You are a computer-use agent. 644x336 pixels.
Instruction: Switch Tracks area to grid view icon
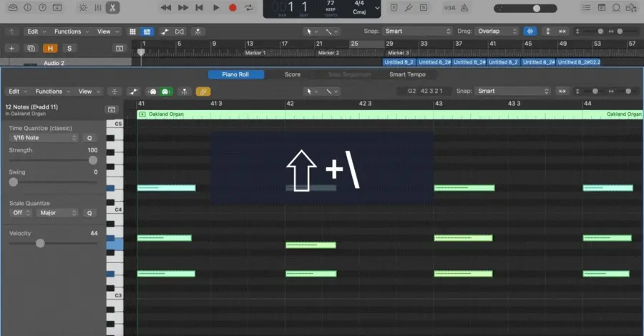click(132, 31)
